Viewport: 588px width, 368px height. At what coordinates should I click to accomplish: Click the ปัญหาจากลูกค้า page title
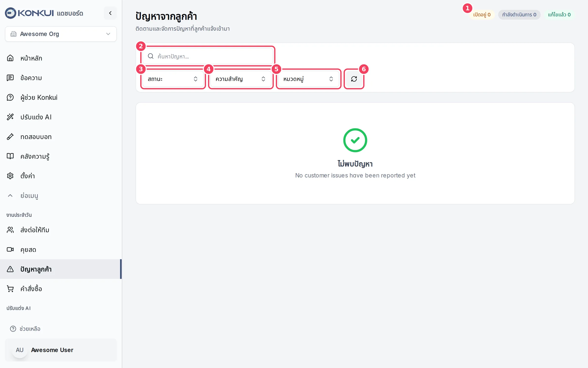pyautogui.click(x=166, y=16)
